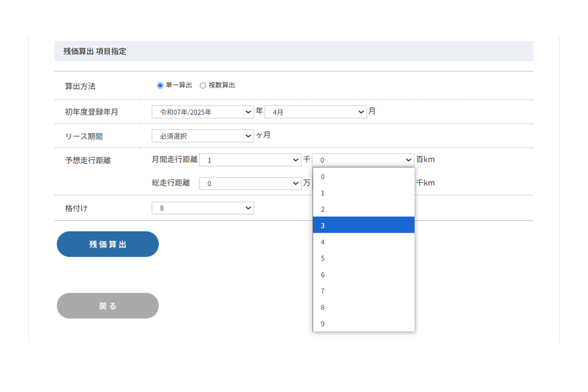Open the 月間走行距離 千 dropdown
Image resolution: width=588 pixels, height=392 pixels.
(x=250, y=160)
